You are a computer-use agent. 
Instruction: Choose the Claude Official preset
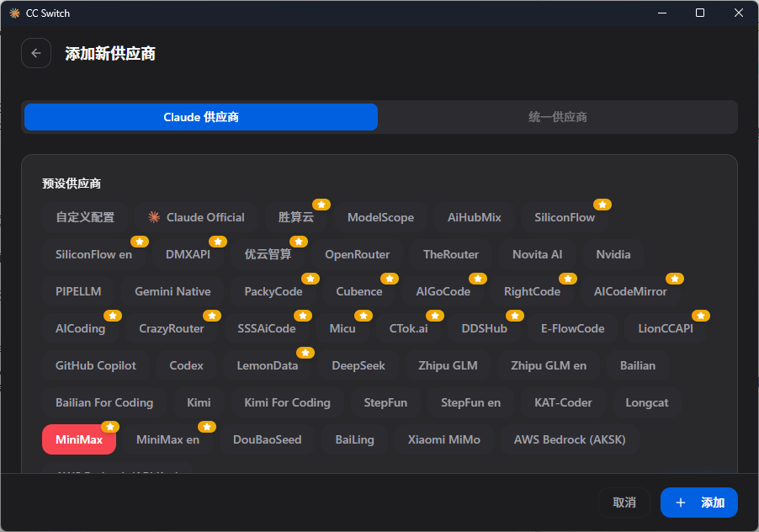pos(197,217)
